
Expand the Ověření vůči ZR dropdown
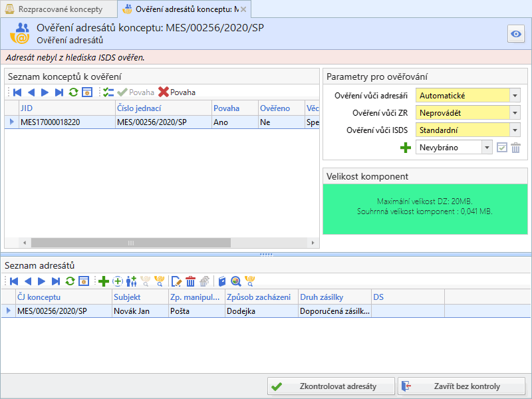click(x=515, y=113)
